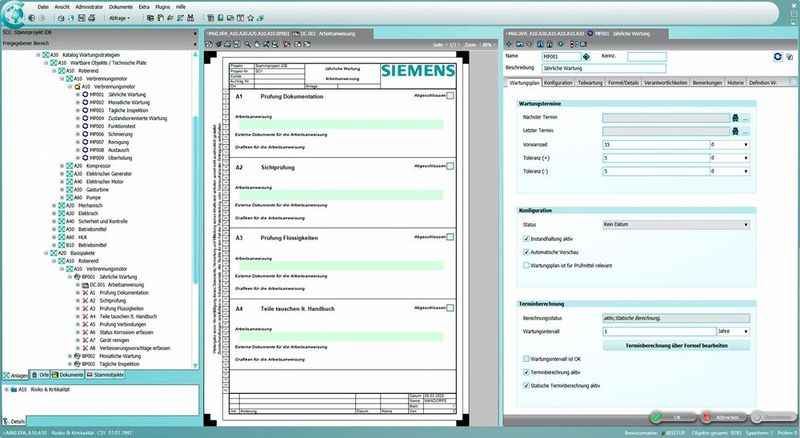Click the OK button

(672, 417)
